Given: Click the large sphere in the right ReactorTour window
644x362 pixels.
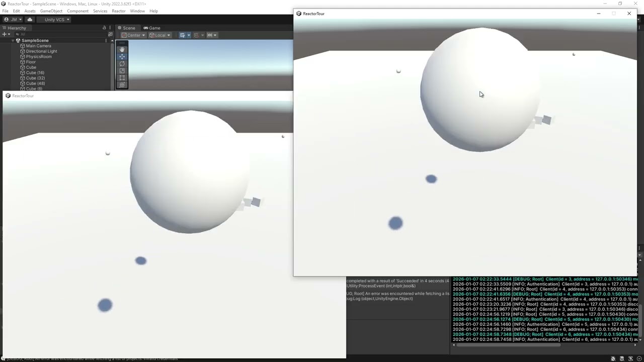Looking at the screenshot, I should pos(480,89).
